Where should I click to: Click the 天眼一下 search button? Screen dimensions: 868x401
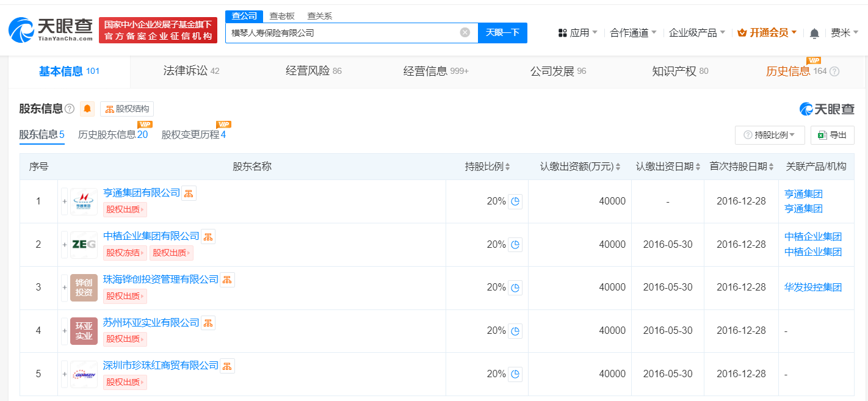pos(502,32)
